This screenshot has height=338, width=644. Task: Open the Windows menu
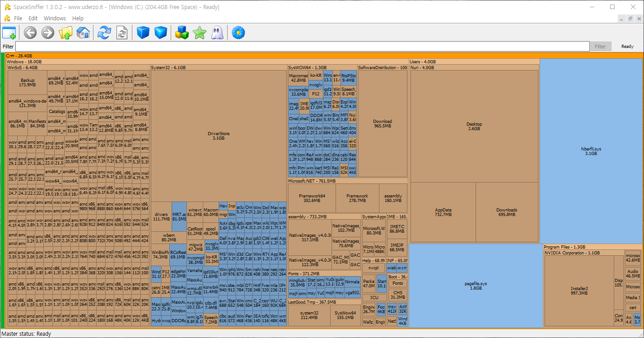(55, 19)
